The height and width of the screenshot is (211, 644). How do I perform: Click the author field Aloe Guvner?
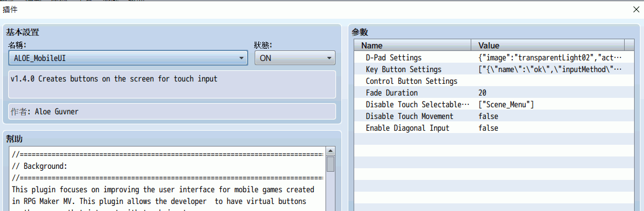172,111
